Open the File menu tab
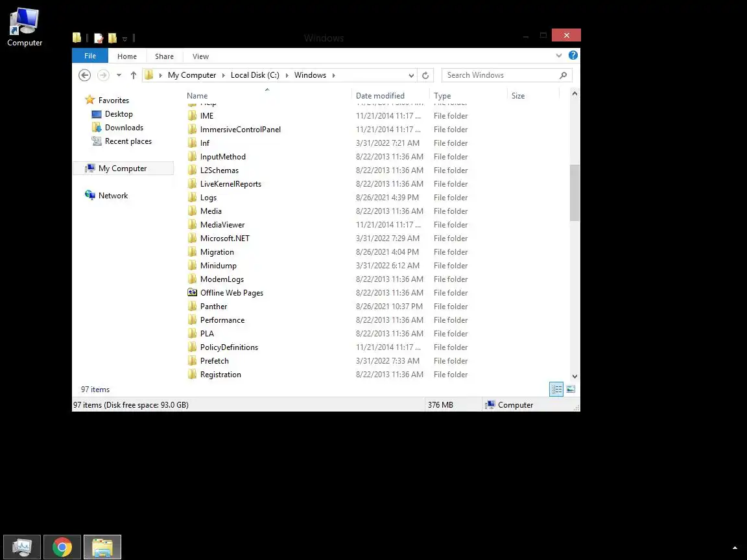 [x=90, y=56]
